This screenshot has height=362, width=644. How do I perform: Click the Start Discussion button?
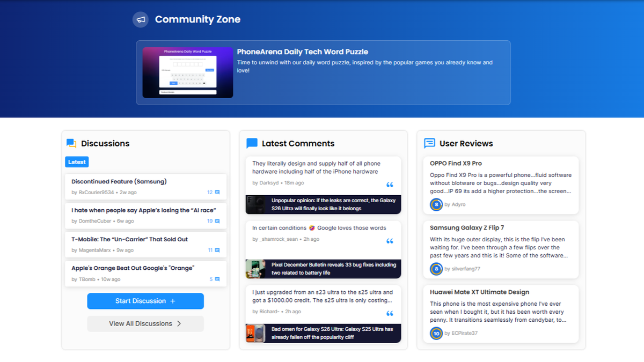145,301
